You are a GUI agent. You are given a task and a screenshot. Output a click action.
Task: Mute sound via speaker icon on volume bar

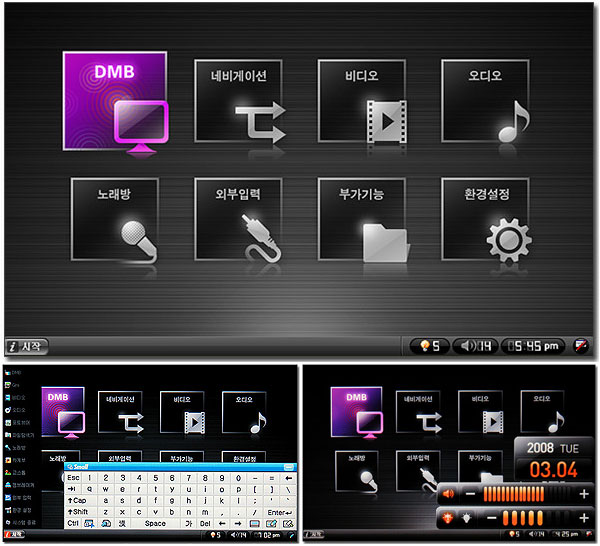pos(449,493)
